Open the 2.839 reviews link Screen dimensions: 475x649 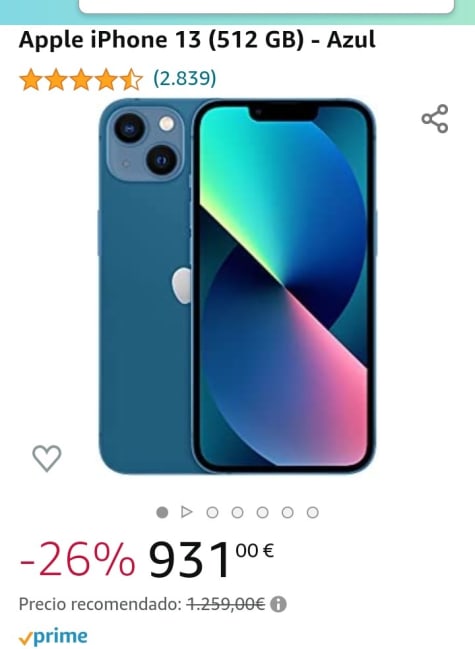point(185,78)
